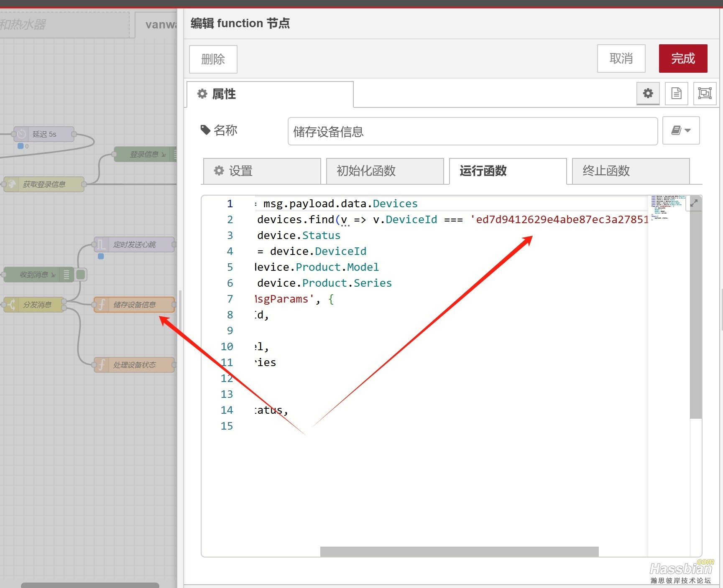723x588 pixels.
Task: Open the 和热水器 flow tab
Action: (65, 25)
